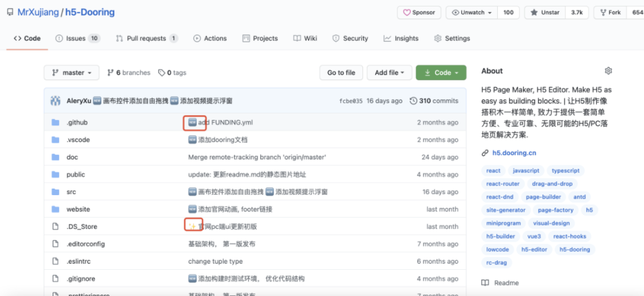Select the page-builder topic tag
Viewport: 644px width, 296px height.
click(543, 197)
